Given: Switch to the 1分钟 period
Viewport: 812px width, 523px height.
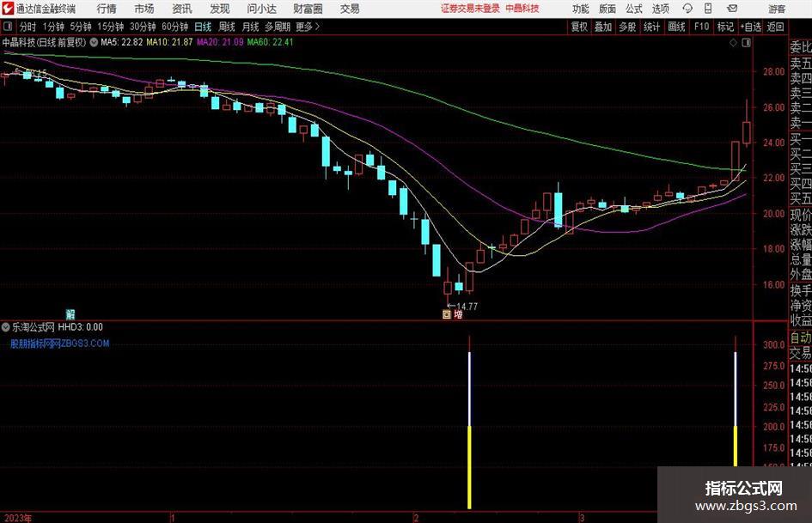Looking at the screenshot, I should click(53, 27).
